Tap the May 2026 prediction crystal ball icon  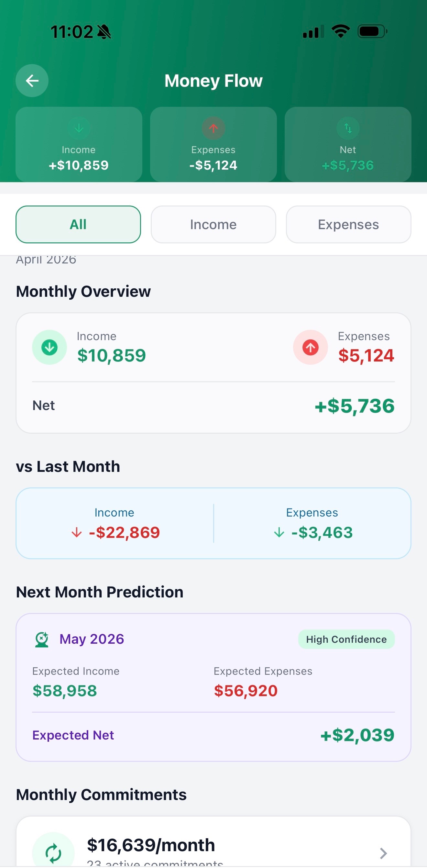point(42,639)
